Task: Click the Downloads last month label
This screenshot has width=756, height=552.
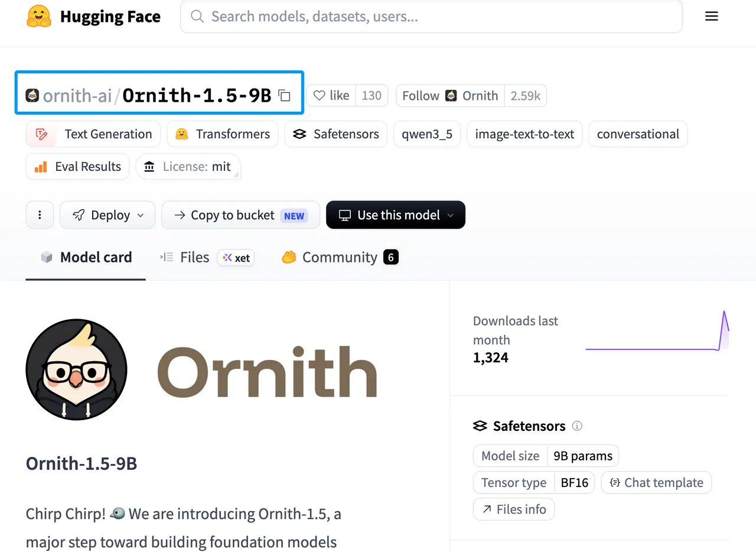Action: pos(516,330)
